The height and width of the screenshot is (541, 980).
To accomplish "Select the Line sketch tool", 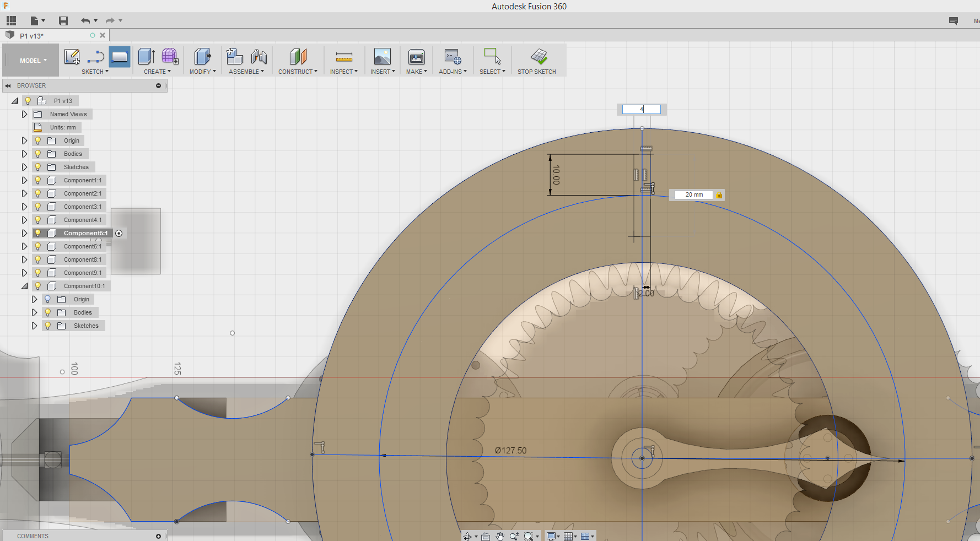I will (x=96, y=56).
